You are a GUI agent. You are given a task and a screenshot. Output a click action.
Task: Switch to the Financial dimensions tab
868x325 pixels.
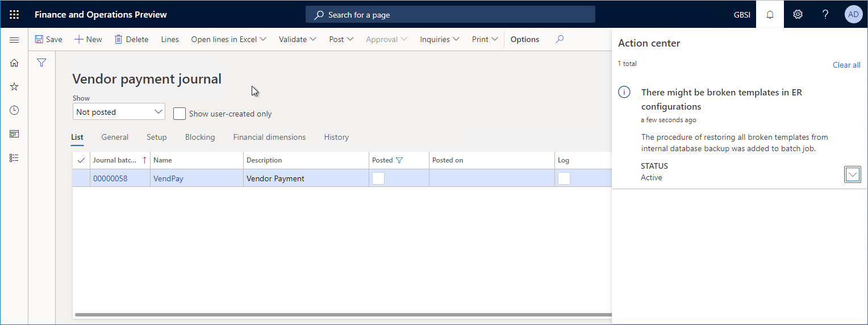tap(269, 137)
